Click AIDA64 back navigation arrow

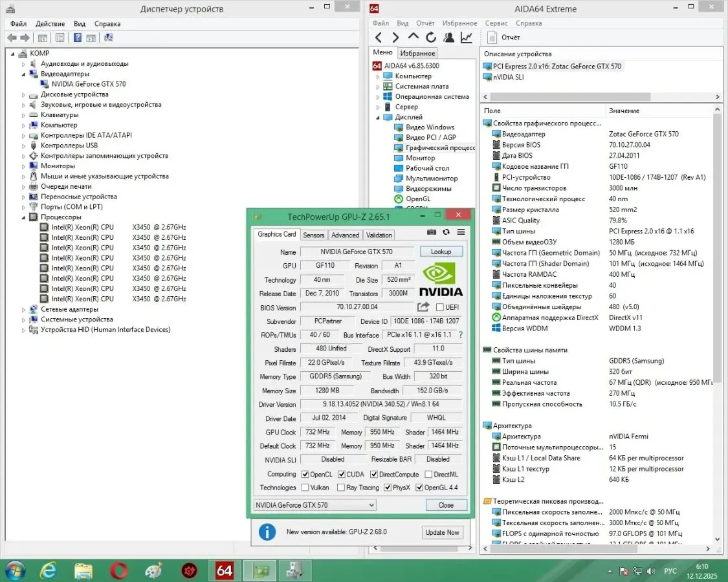tap(379, 38)
